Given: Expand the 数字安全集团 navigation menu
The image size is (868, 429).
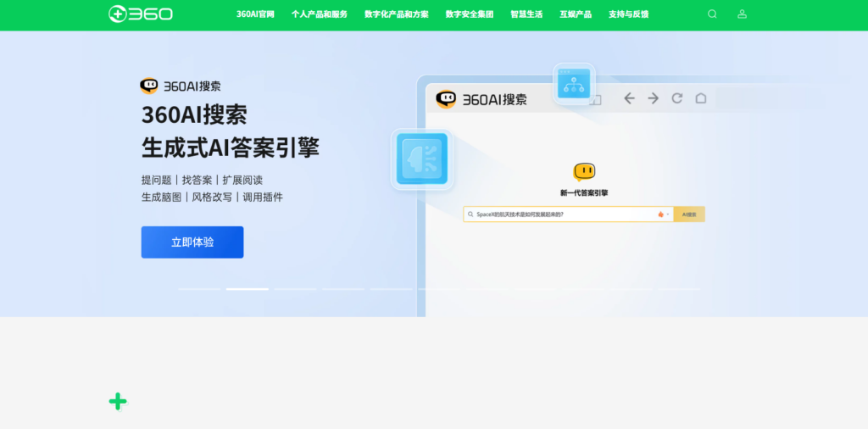Looking at the screenshot, I should [469, 14].
